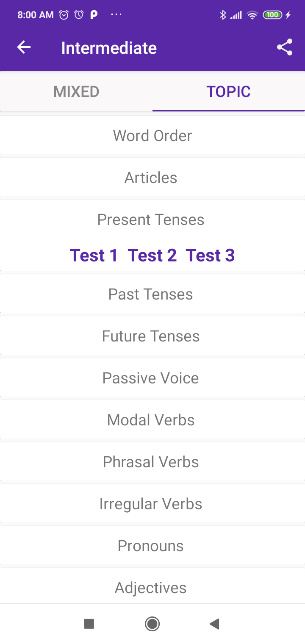Expand the Word Order topic

click(x=152, y=136)
